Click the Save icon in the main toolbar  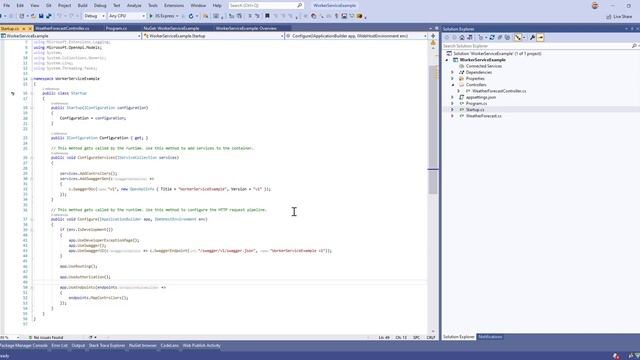point(41,16)
